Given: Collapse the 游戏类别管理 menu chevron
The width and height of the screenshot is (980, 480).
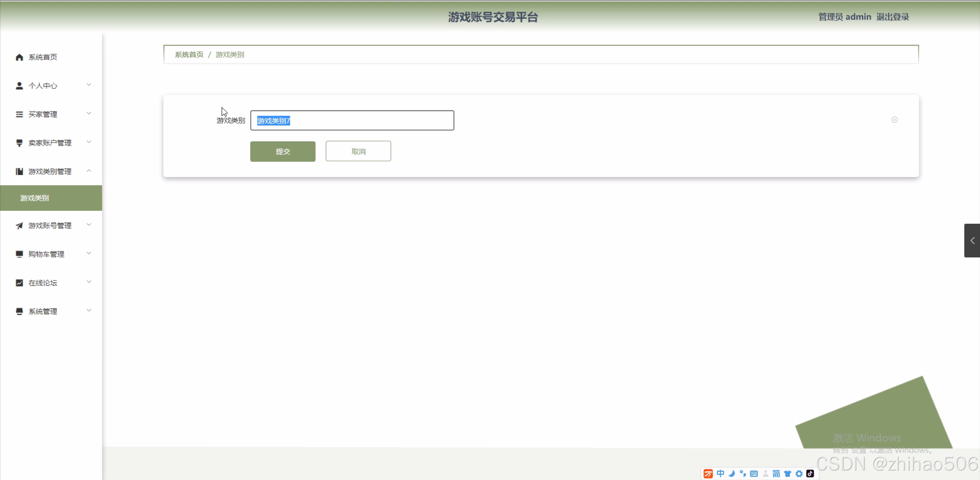Looking at the screenshot, I should (x=89, y=171).
